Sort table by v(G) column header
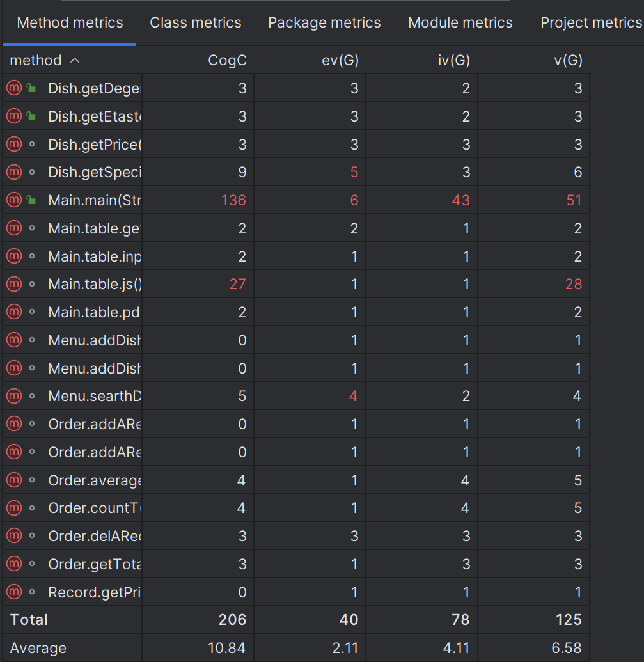 (x=568, y=60)
